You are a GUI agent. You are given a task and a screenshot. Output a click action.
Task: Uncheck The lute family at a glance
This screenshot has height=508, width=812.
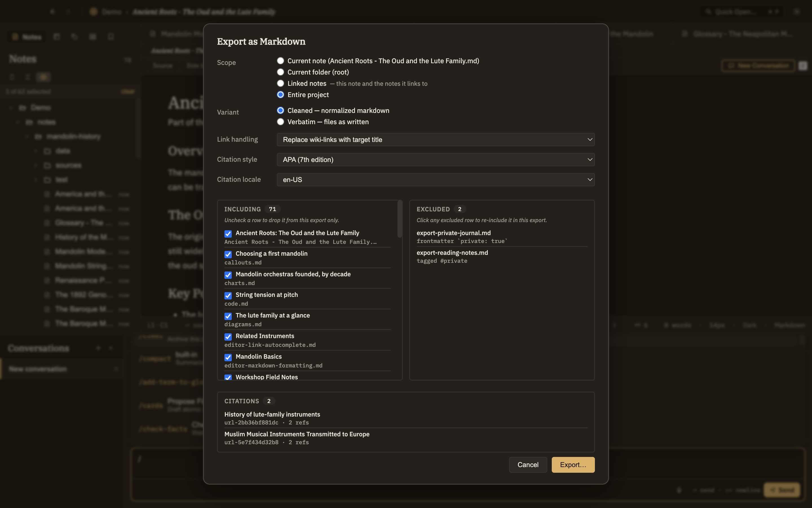point(228,316)
